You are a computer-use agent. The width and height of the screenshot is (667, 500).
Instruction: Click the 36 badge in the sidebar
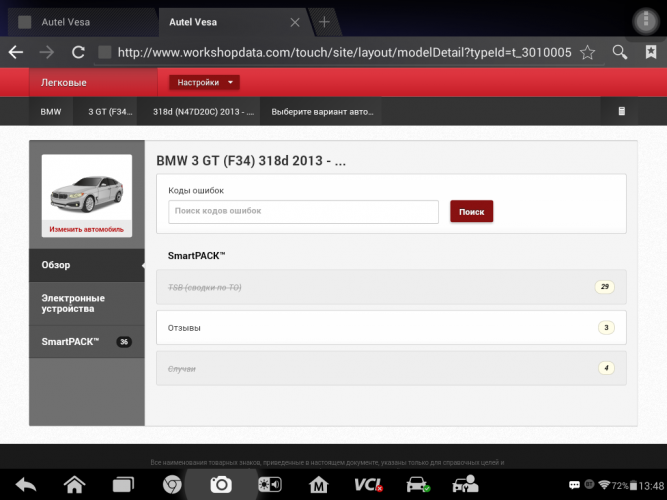[x=124, y=342]
